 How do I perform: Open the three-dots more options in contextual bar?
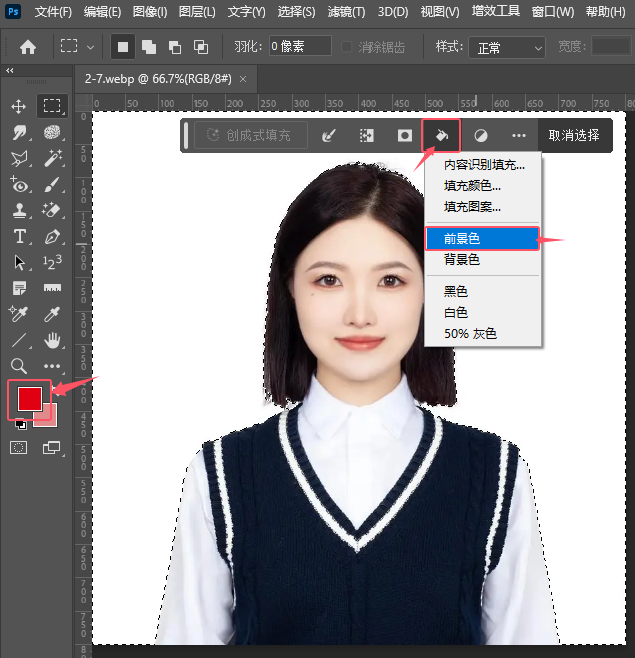point(518,135)
